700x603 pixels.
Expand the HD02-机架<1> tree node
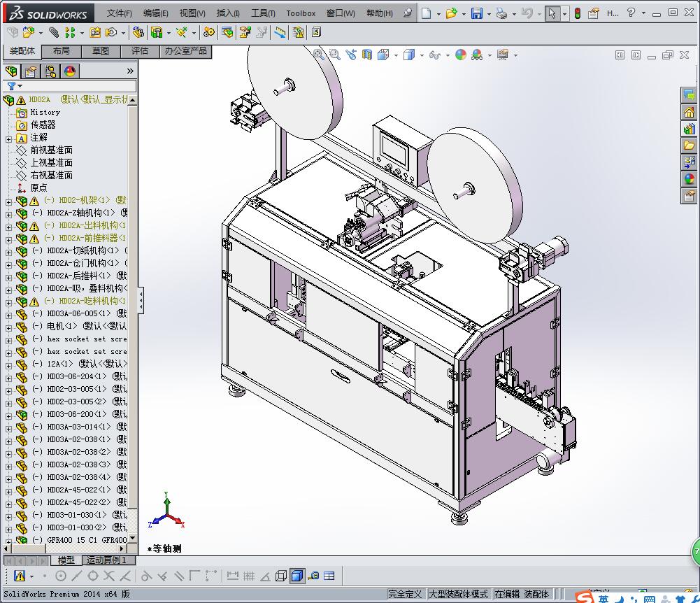click(x=8, y=201)
